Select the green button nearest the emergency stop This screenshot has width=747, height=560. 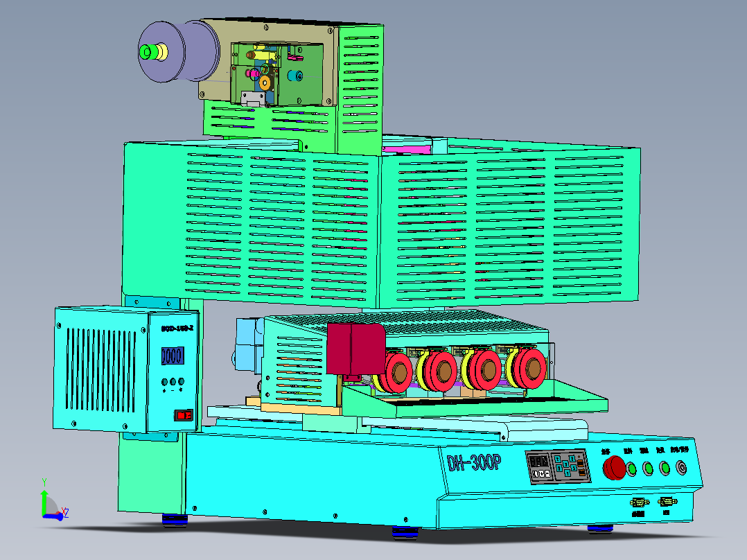click(x=631, y=469)
